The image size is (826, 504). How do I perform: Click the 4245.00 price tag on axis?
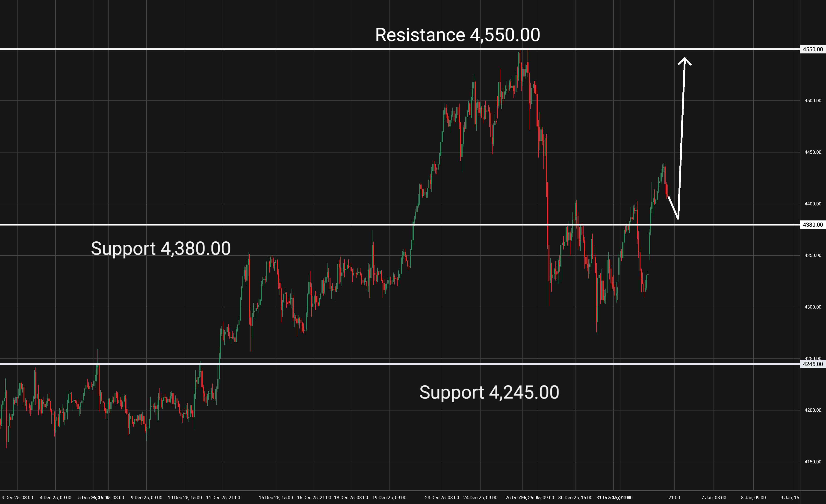point(813,364)
